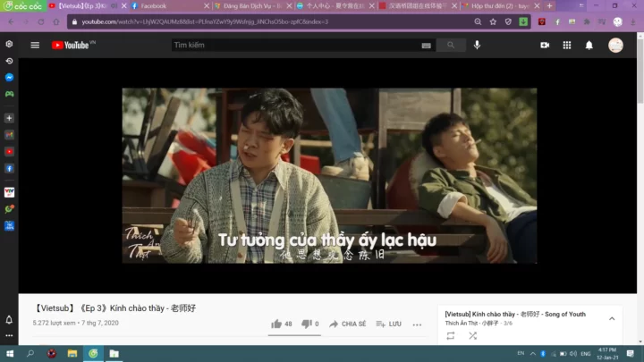Click the search magnifier button
The width and height of the screenshot is (644, 362).
pyautogui.click(x=451, y=46)
